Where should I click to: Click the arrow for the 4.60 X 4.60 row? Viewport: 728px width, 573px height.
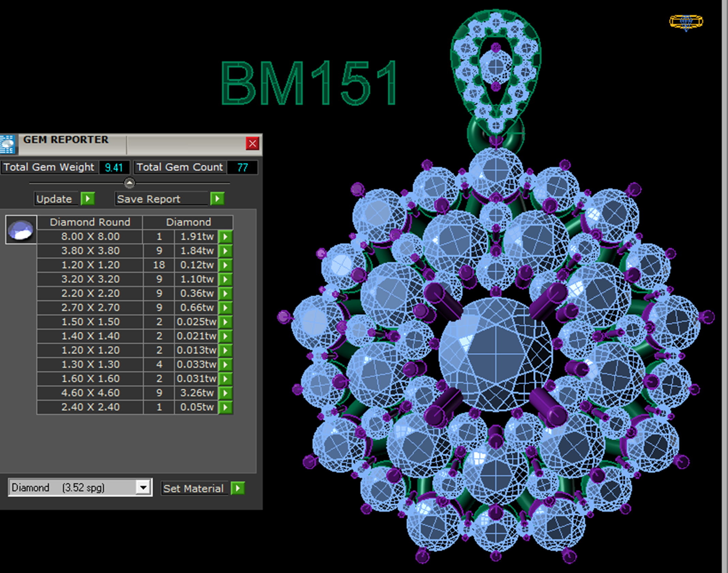pyautogui.click(x=225, y=393)
